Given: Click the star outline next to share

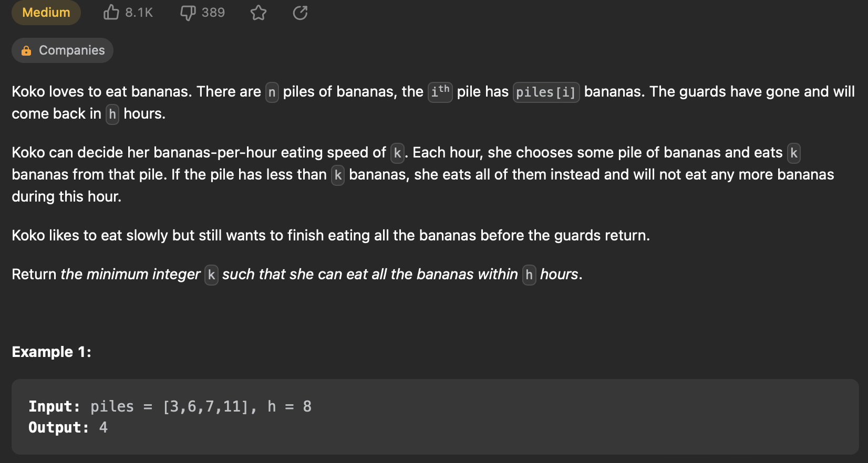Looking at the screenshot, I should [x=259, y=13].
